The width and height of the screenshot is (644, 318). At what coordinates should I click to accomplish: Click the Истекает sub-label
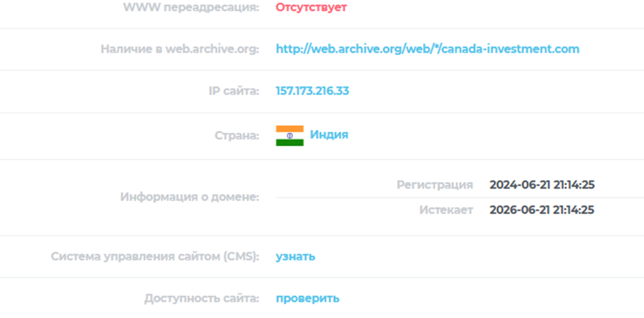click(x=446, y=210)
